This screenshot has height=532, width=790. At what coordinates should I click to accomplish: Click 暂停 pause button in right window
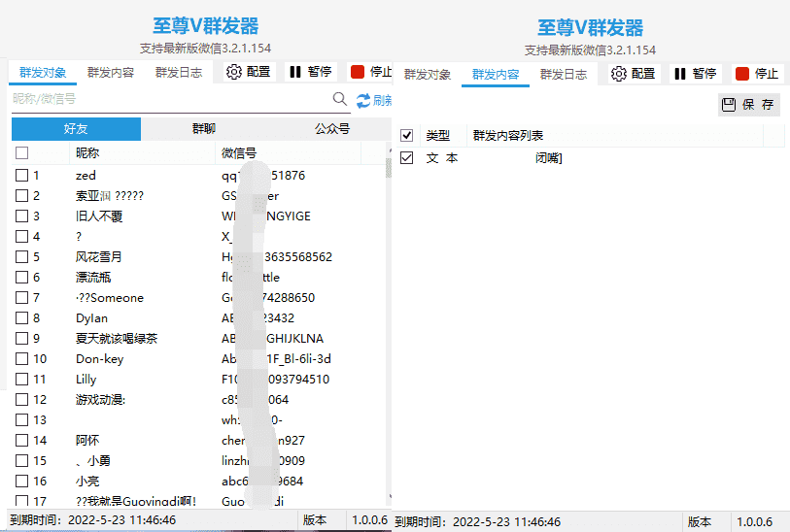696,74
